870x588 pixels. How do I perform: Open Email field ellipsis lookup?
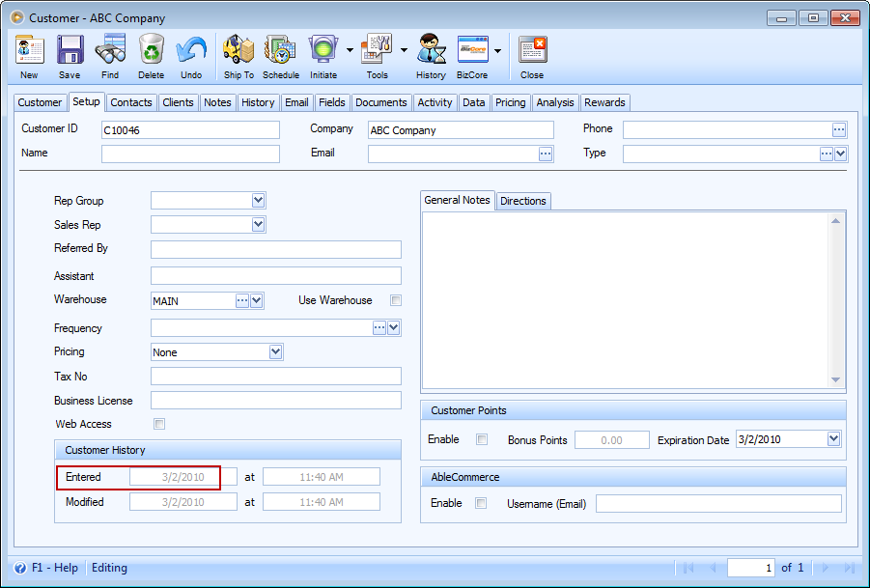click(546, 154)
